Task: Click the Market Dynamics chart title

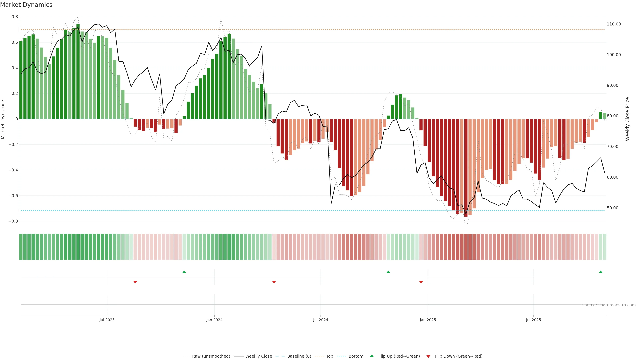Action: click(x=26, y=5)
